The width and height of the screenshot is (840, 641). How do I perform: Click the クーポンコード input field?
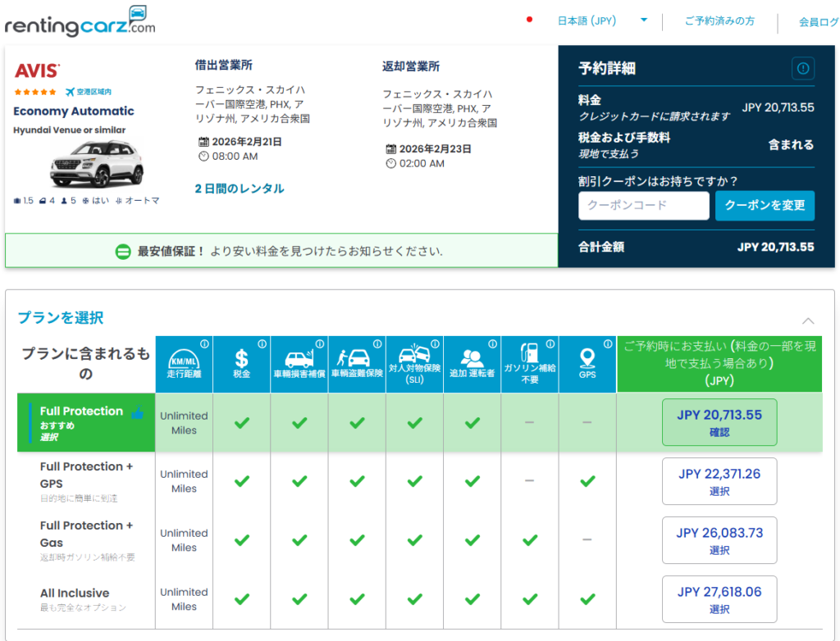(x=643, y=206)
